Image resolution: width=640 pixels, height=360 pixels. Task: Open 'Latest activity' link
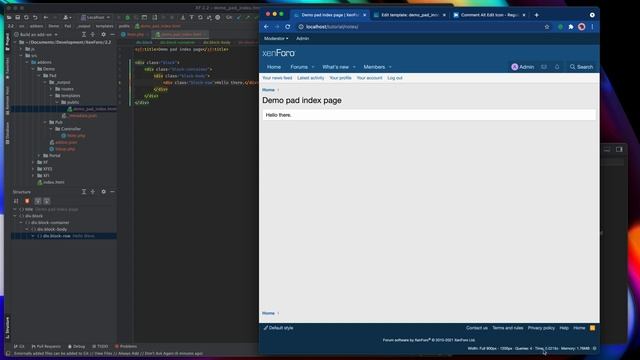pyautogui.click(x=311, y=78)
